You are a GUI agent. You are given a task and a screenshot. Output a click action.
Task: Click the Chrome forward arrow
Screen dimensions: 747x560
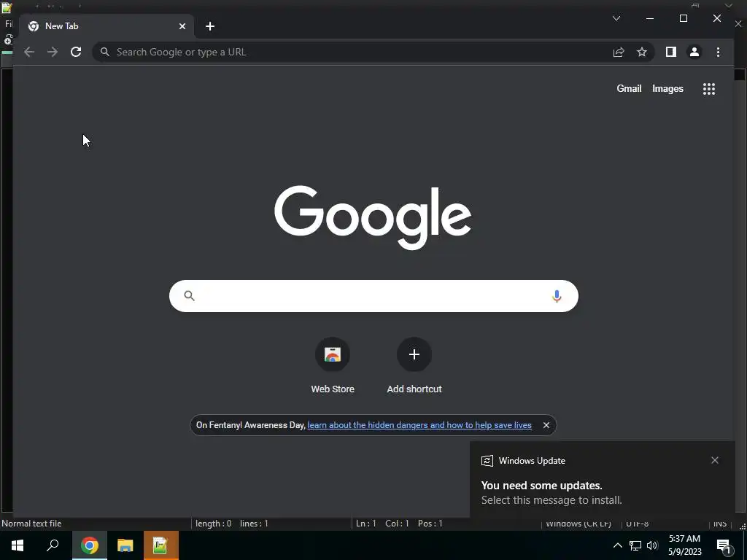pyautogui.click(x=53, y=52)
